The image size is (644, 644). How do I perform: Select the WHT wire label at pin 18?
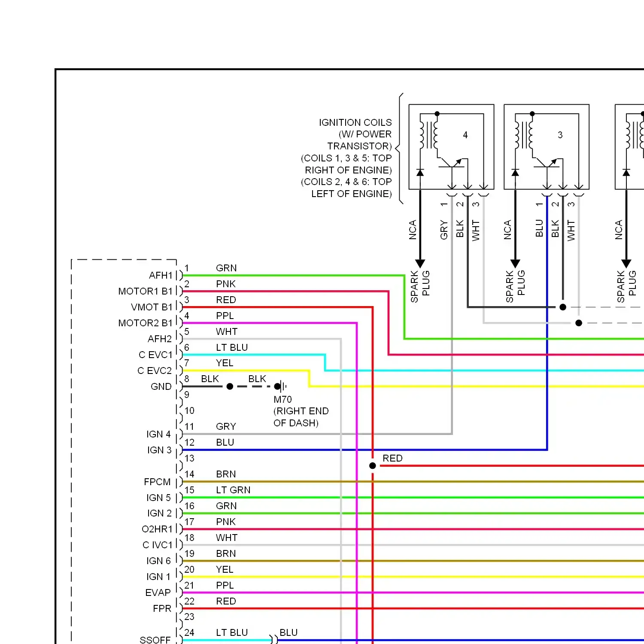click(227, 538)
